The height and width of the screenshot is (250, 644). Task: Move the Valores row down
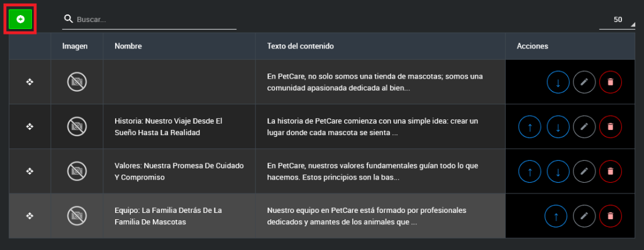[558, 171]
